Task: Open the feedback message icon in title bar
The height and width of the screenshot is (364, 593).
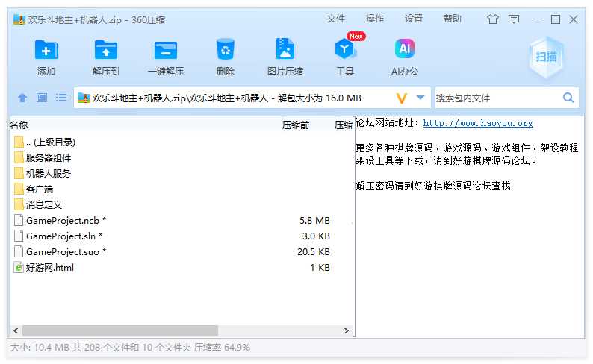Action: coord(514,19)
